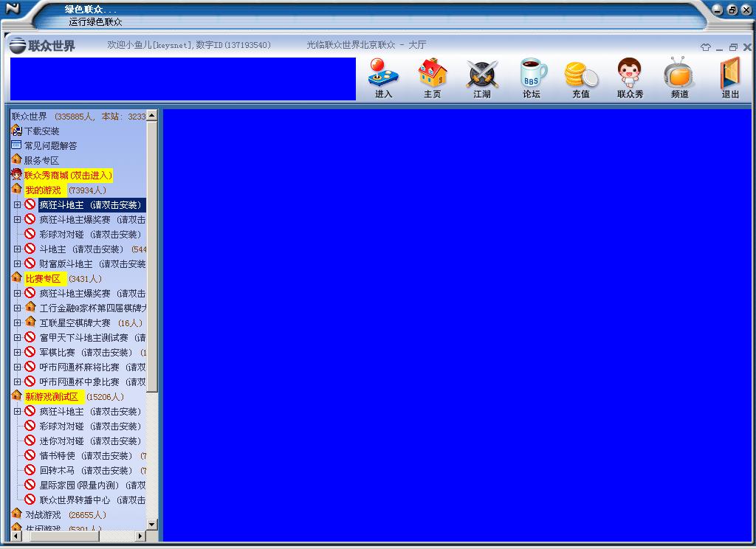
Task: Click the game tree's scroll-right arrow
Action: (141, 536)
